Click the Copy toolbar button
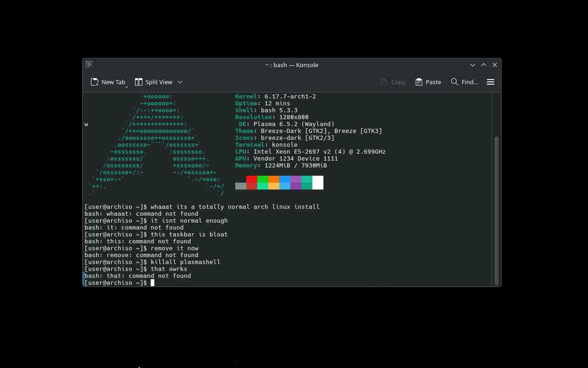The height and width of the screenshot is (368, 588). [x=393, y=82]
